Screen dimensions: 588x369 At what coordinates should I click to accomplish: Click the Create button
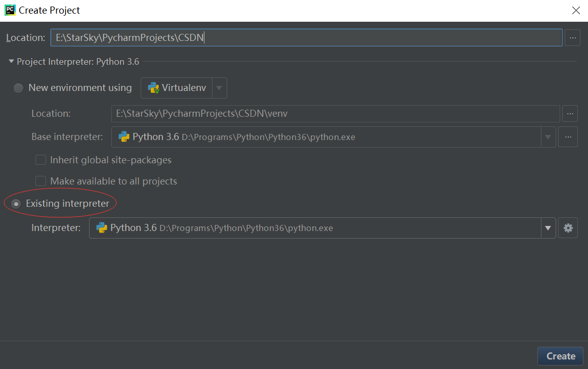tap(560, 356)
